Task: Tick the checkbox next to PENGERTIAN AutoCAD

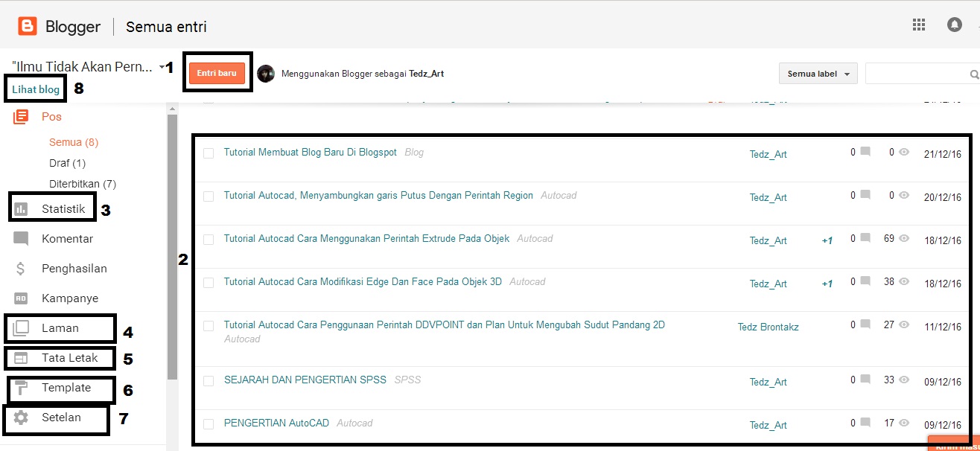Action: (x=208, y=422)
